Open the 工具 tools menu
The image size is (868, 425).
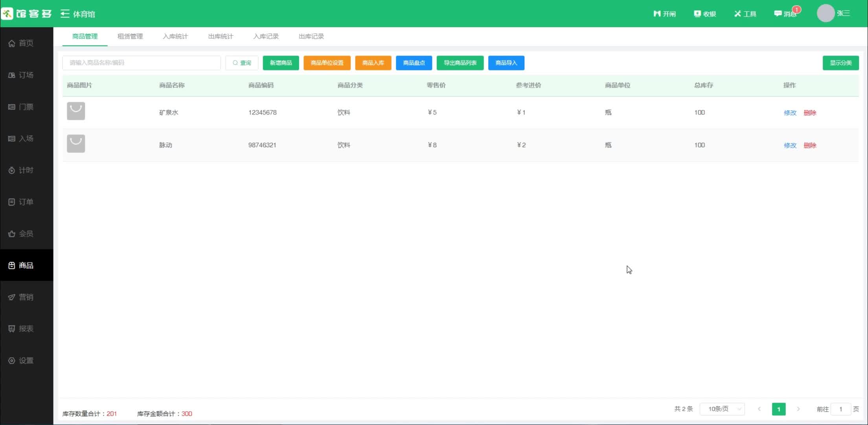(x=745, y=14)
